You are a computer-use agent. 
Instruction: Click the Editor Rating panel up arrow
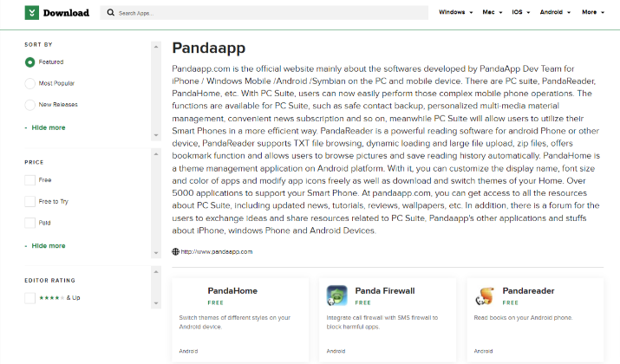(156, 272)
